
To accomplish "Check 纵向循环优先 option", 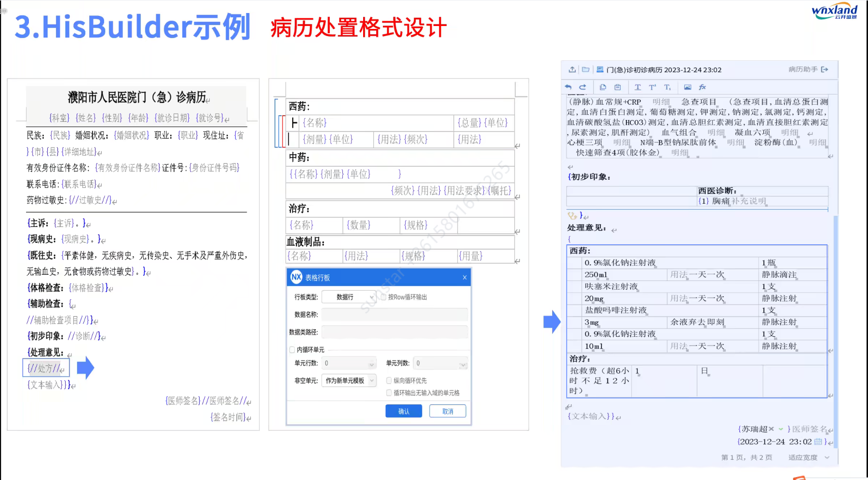I will [389, 380].
